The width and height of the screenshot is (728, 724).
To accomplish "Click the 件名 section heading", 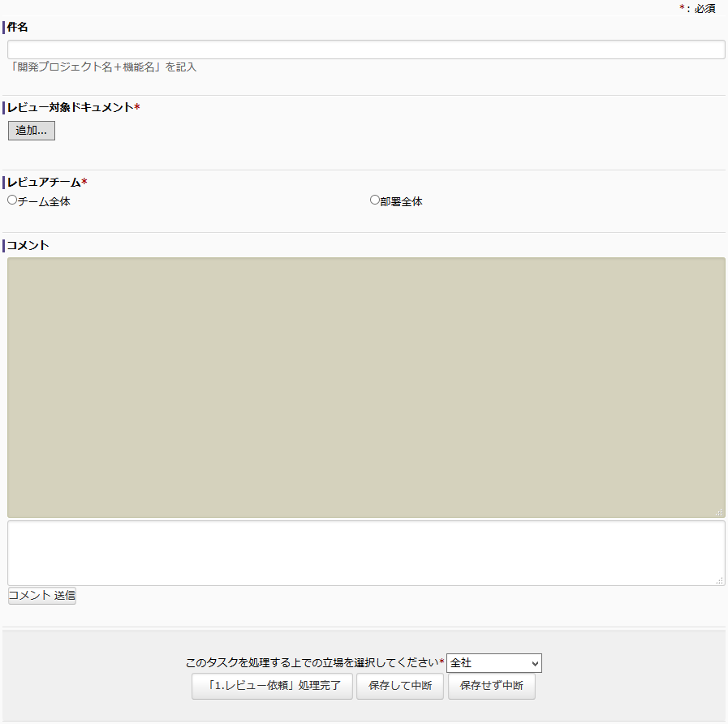I will pyautogui.click(x=18, y=27).
